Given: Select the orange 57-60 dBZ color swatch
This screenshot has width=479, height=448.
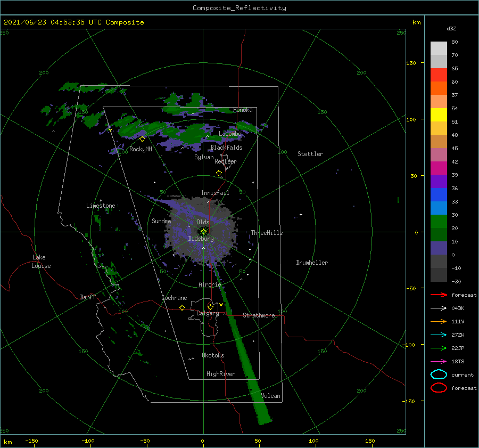Looking at the screenshot, I should 439,88.
